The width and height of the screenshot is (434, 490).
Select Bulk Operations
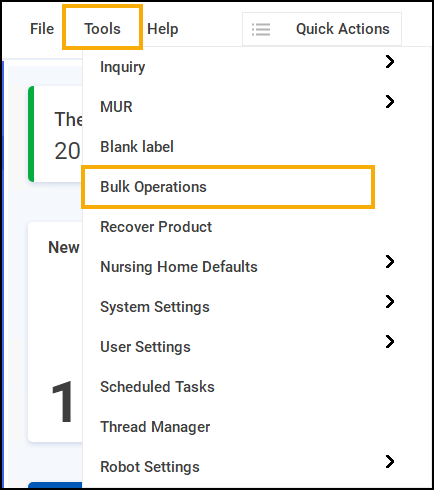228,187
